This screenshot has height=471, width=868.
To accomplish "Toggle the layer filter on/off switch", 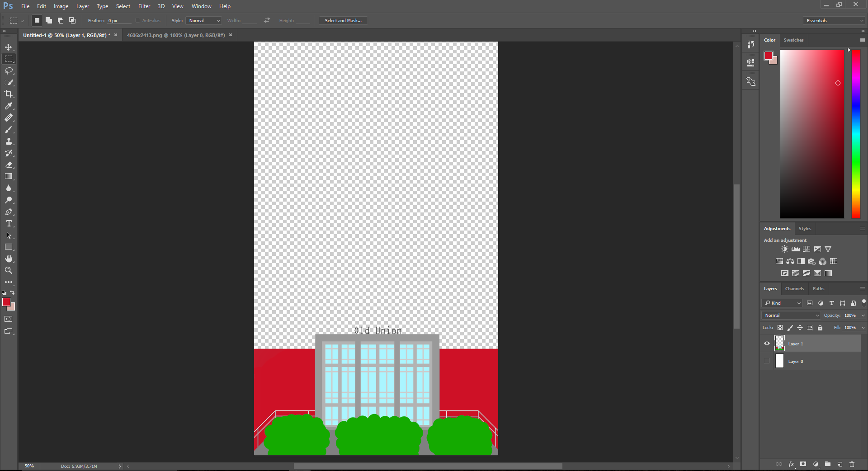I will click(x=863, y=302).
